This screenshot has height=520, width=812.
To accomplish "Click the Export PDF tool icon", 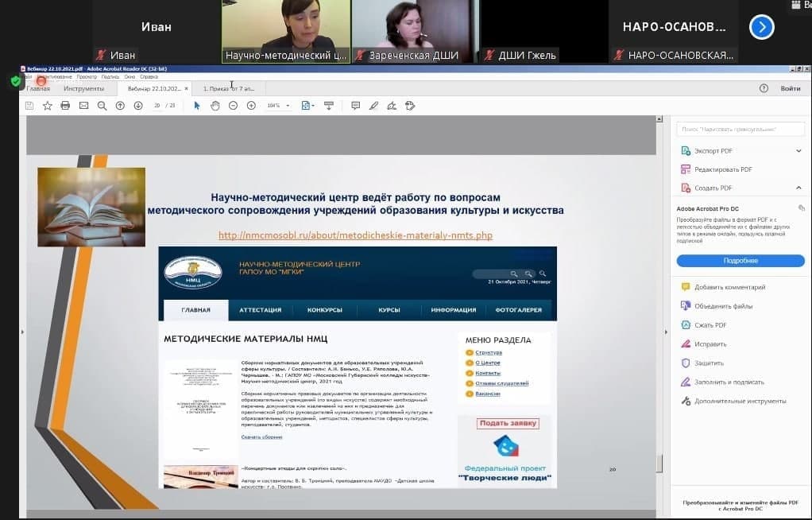I will 686,151.
